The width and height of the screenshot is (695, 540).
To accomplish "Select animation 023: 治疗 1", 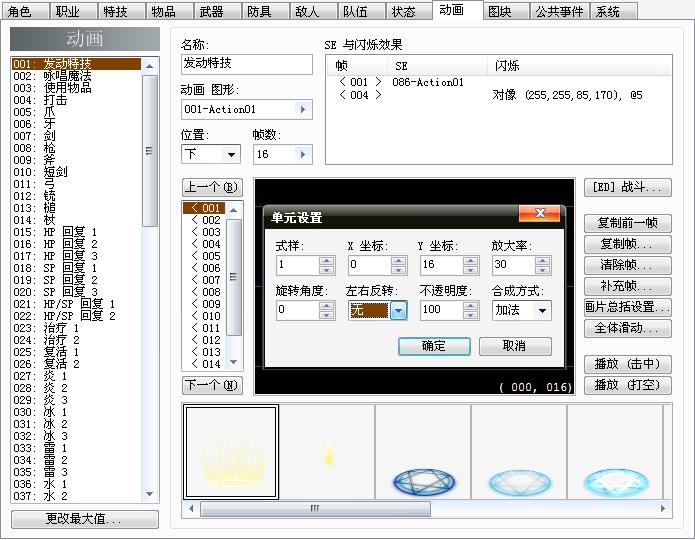I will click(76, 328).
